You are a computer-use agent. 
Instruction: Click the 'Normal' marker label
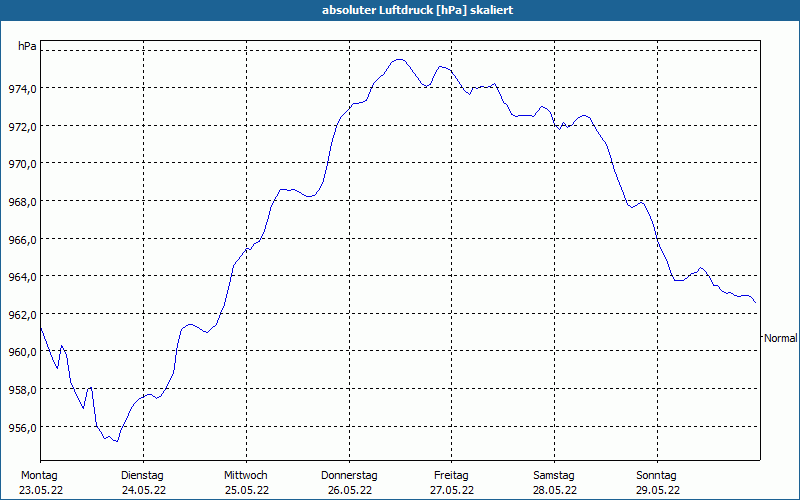tap(781, 338)
